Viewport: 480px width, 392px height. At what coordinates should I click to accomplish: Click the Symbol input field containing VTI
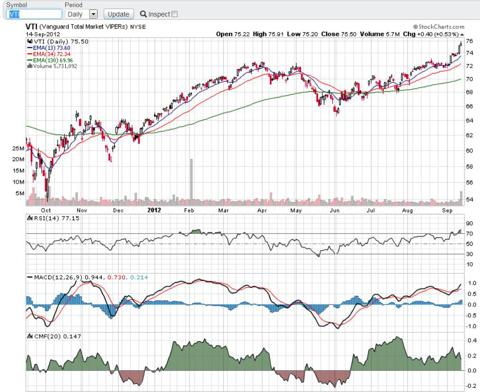coord(34,14)
